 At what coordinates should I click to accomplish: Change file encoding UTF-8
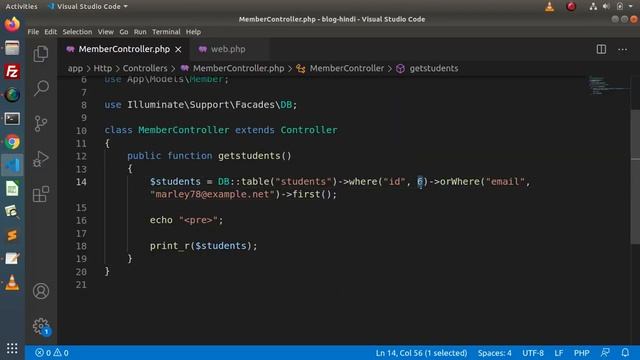coord(533,353)
